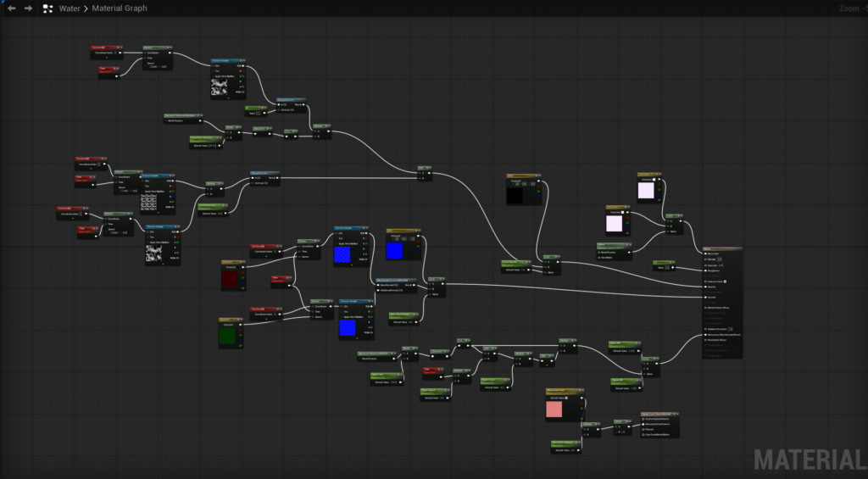Image resolution: width=868 pixels, height=479 pixels.
Task: Collapse the topmost Texture Sample node chevron
Action: point(243,61)
